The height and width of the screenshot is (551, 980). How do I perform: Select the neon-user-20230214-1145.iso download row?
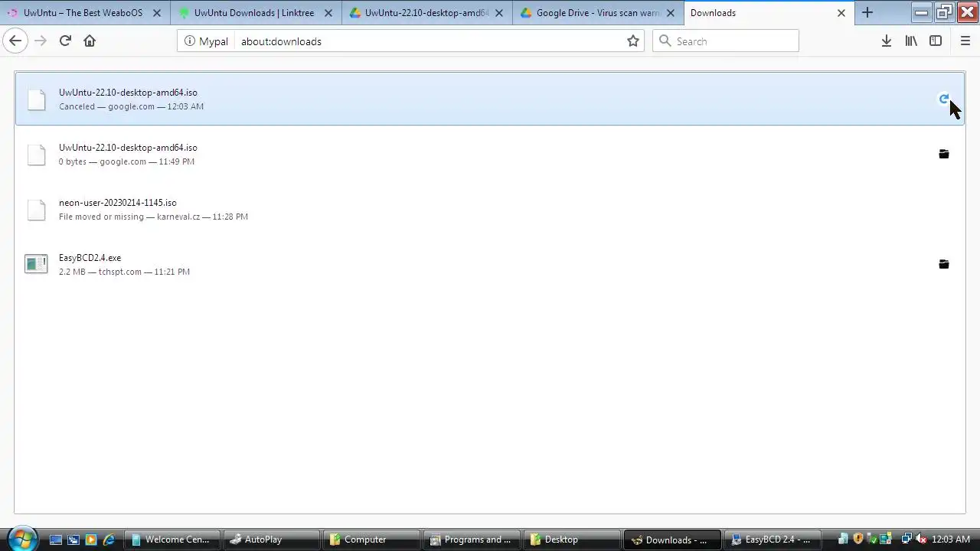[490, 209]
